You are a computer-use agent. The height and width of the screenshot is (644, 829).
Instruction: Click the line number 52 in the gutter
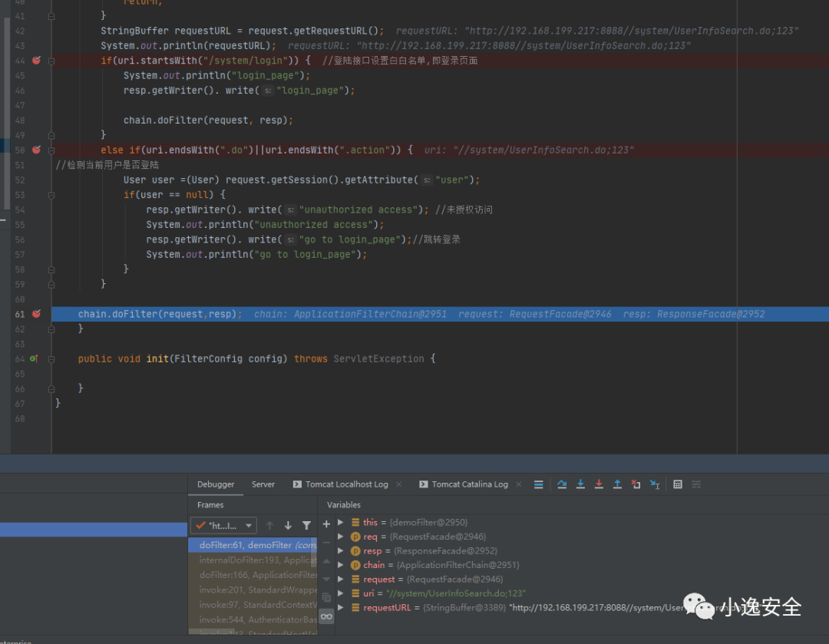point(19,180)
